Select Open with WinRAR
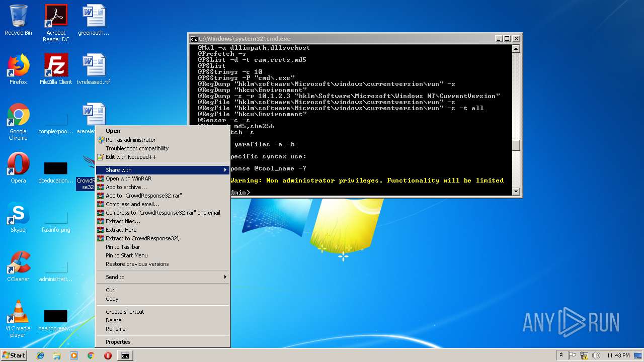This screenshot has width=644, height=362. pyautogui.click(x=163, y=178)
